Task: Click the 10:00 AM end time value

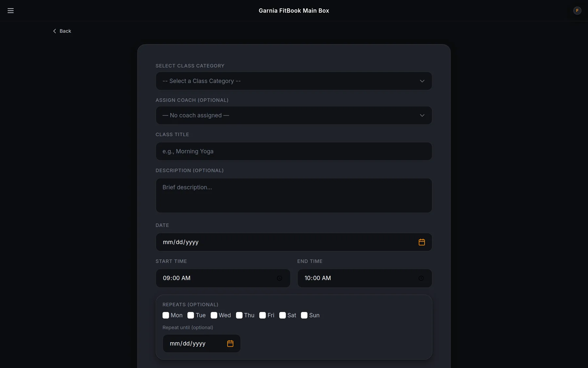Action: (318, 278)
